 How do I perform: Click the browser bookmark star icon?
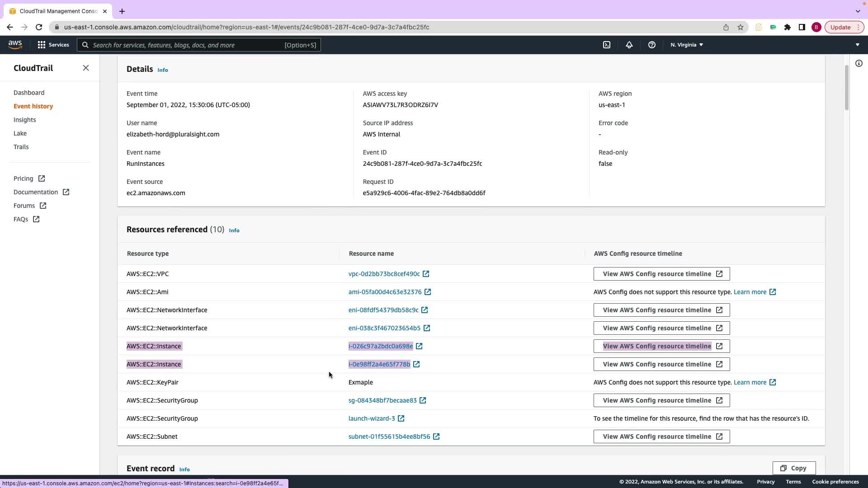(741, 27)
